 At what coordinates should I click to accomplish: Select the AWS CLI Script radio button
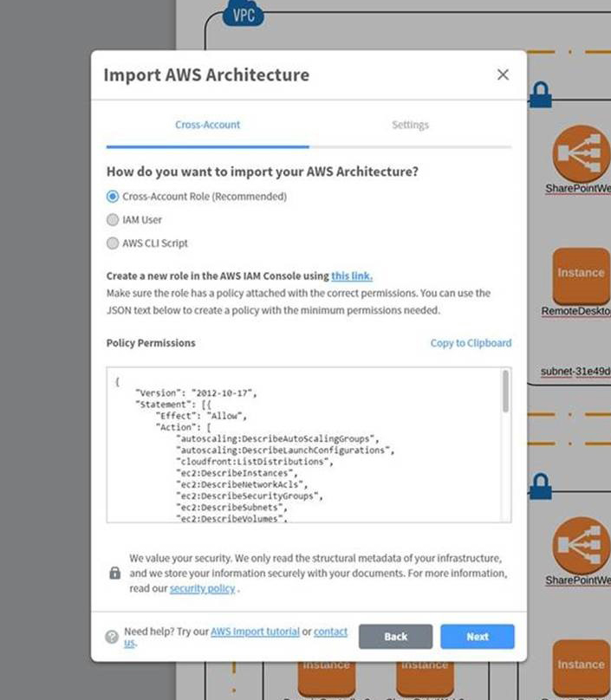coord(113,243)
